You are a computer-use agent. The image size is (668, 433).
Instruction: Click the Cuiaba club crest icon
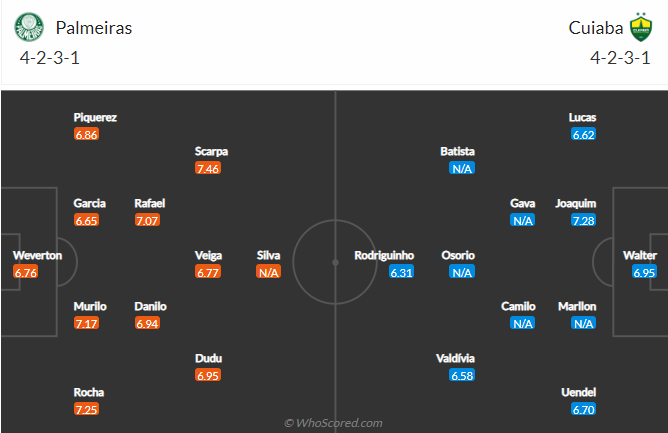[x=641, y=27]
